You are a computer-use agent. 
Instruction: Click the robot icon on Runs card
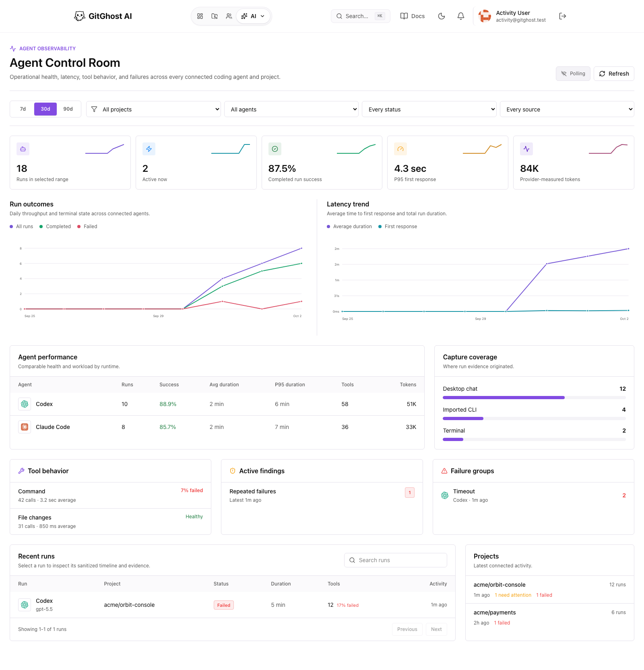pyautogui.click(x=23, y=149)
